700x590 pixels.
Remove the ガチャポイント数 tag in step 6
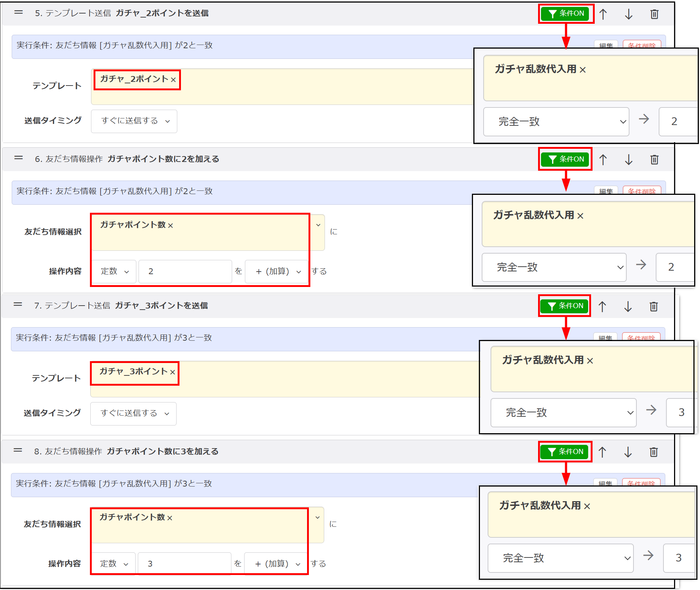170,225
